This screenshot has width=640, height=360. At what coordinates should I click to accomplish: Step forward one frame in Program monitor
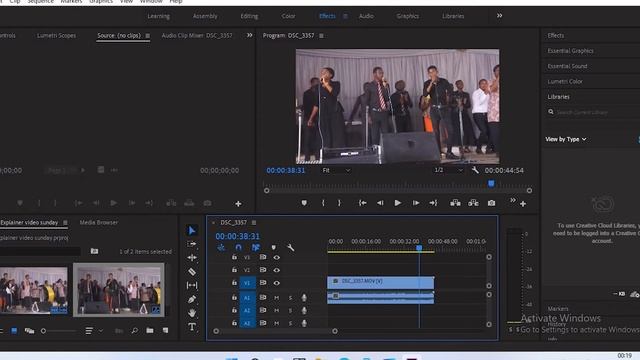(x=416, y=203)
